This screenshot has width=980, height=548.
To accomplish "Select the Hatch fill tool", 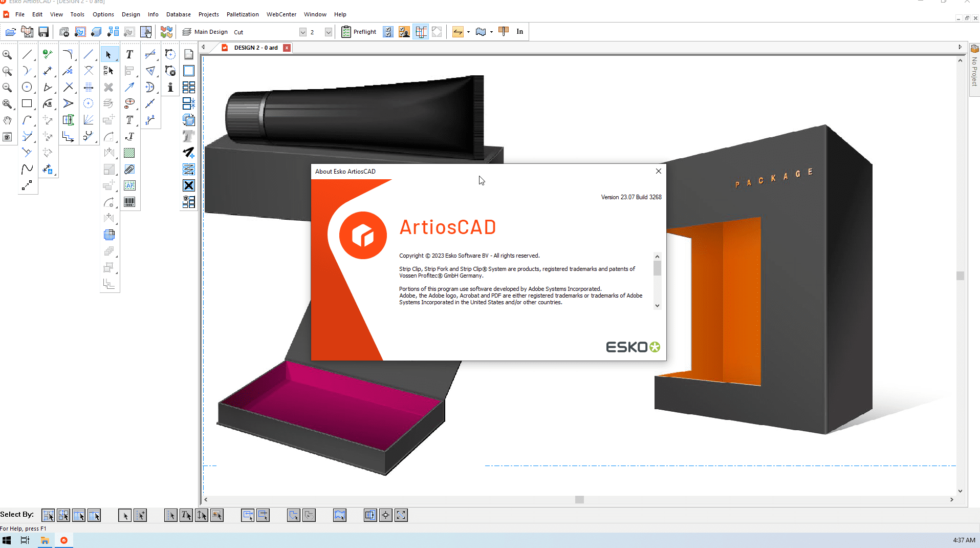I will pos(129,153).
